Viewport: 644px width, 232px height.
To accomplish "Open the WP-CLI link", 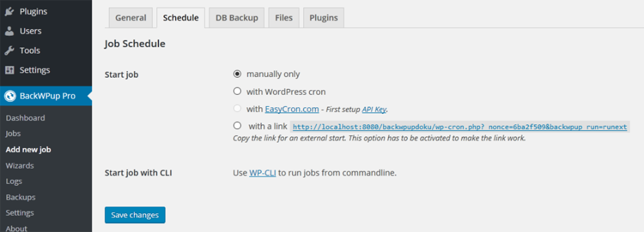I will tap(263, 173).
